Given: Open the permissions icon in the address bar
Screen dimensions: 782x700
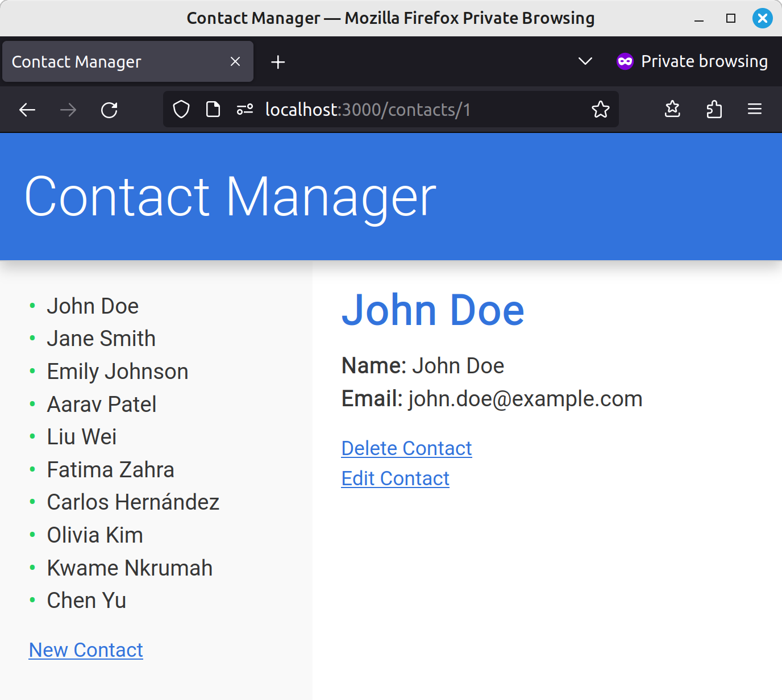Looking at the screenshot, I should pyautogui.click(x=245, y=109).
